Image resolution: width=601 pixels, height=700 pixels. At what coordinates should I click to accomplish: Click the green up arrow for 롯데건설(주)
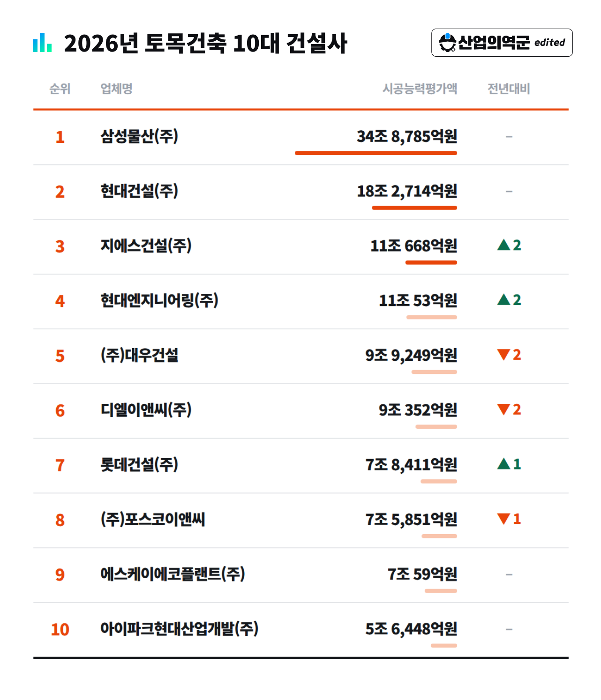pos(503,464)
